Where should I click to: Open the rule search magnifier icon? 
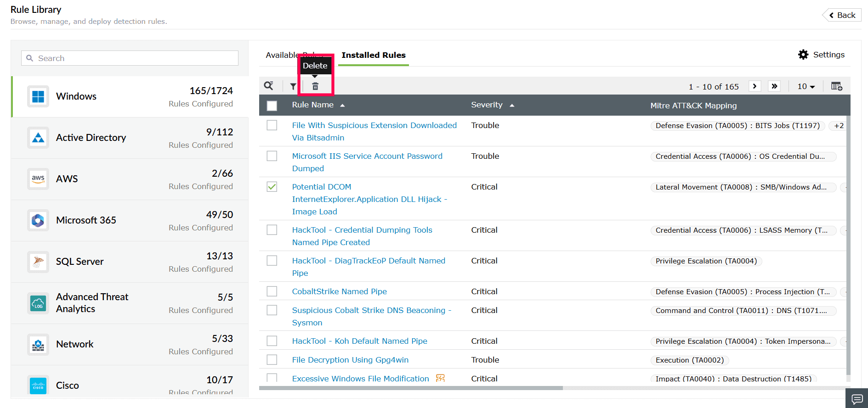269,86
